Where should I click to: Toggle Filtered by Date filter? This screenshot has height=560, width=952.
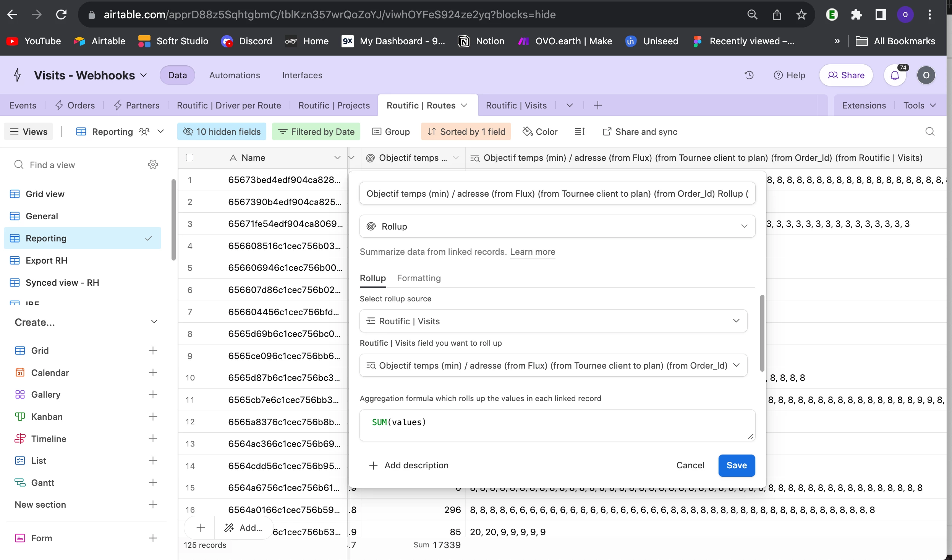click(316, 132)
